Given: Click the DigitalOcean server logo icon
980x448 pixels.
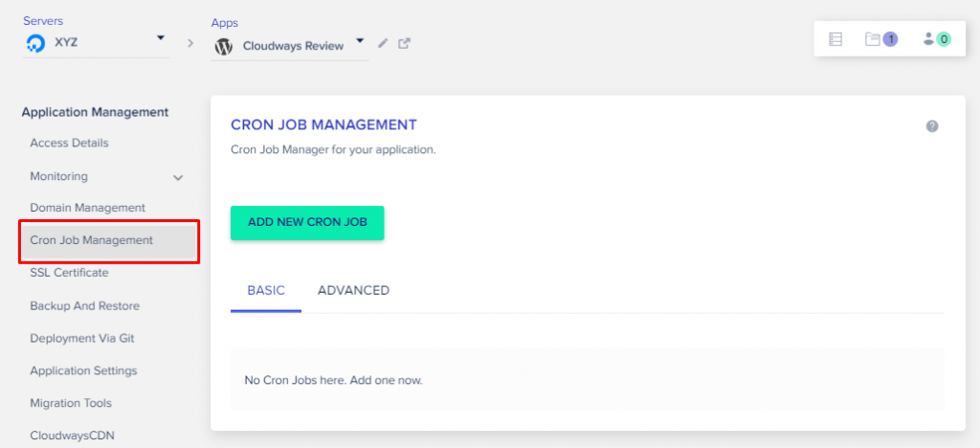Looking at the screenshot, I should (x=36, y=43).
